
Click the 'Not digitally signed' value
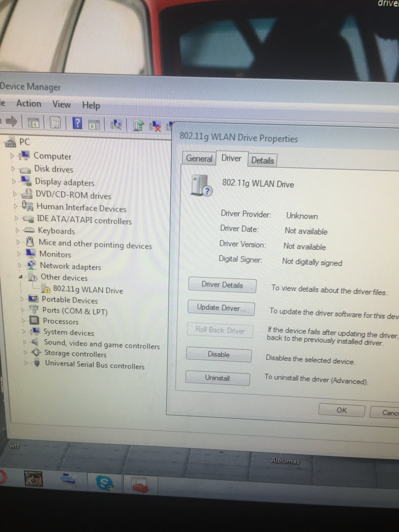(312, 262)
